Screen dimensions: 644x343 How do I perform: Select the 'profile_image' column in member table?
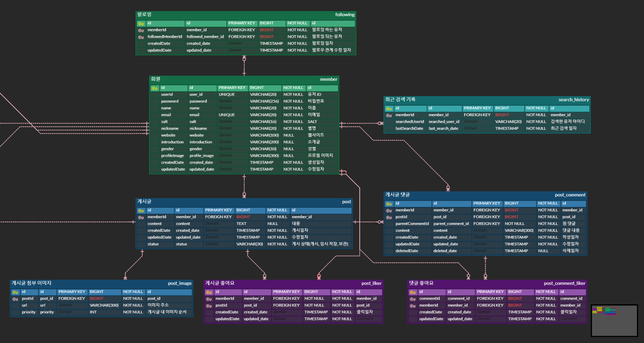201,156
